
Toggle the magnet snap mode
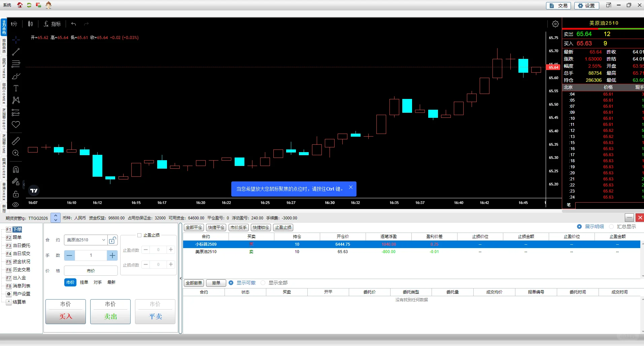[16, 169]
